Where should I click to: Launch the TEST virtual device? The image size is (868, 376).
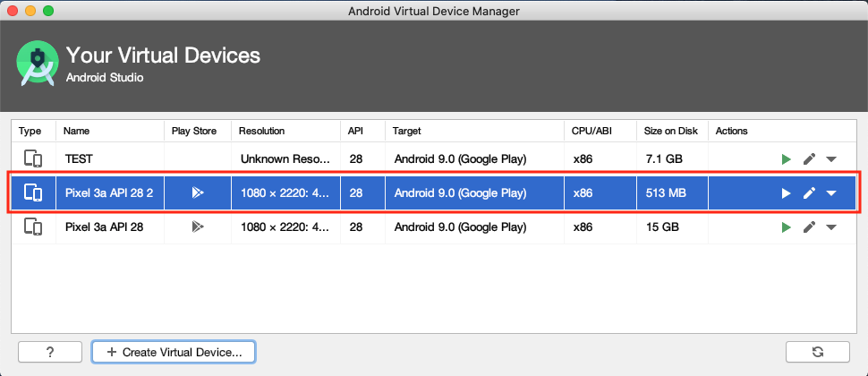[x=786, y=159]
